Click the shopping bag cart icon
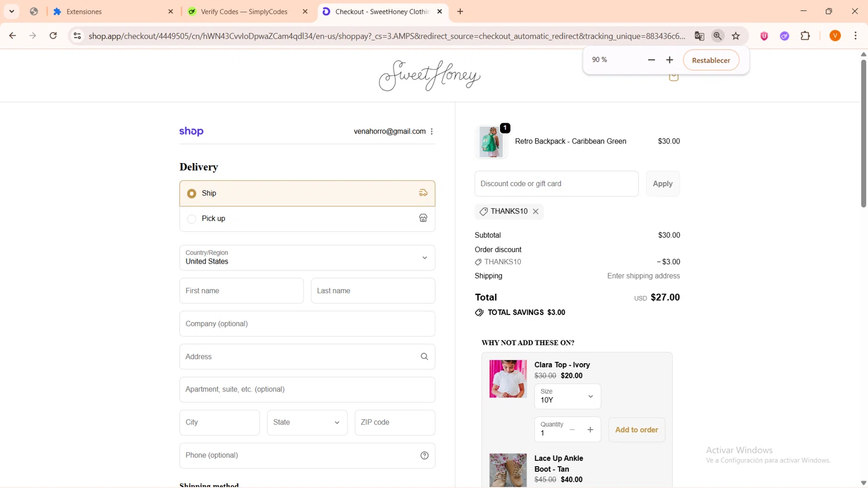 pos(674,77)
